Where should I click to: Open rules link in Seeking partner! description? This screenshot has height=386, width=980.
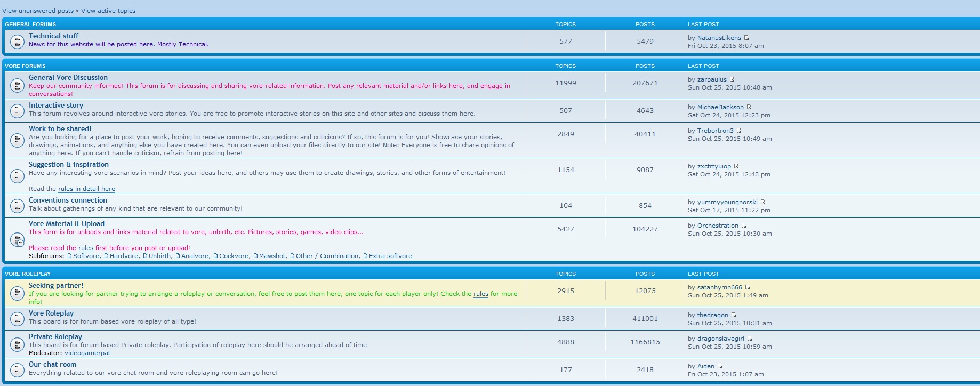tap(481, 294)
